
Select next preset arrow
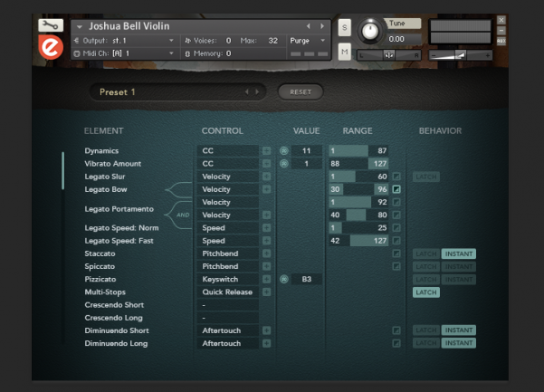(257, 92)
